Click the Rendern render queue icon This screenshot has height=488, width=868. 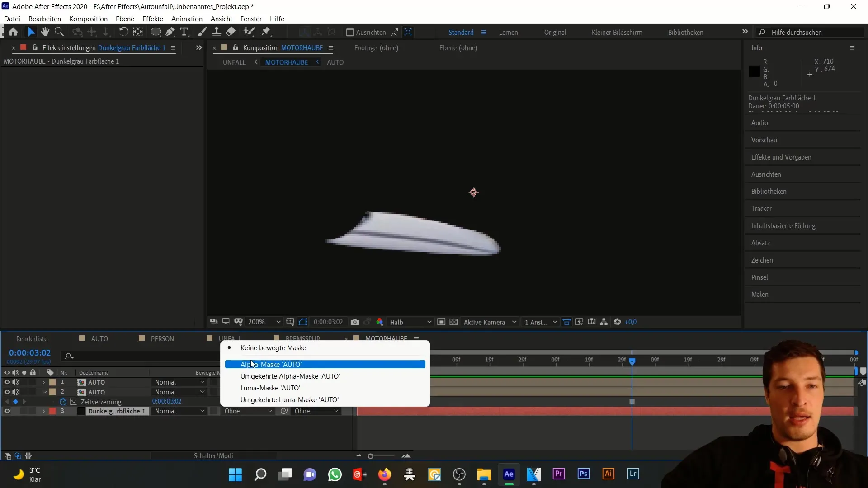tap(32, 338)
